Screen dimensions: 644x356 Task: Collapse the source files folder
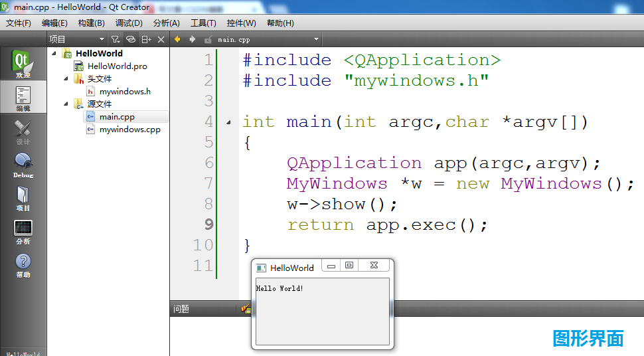(x=66, y=104)
